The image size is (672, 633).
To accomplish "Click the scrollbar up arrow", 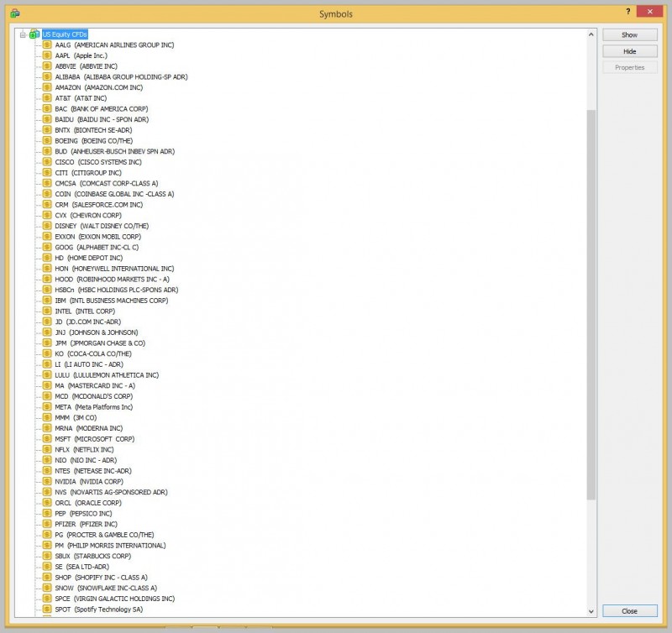I will pos(591,34).
